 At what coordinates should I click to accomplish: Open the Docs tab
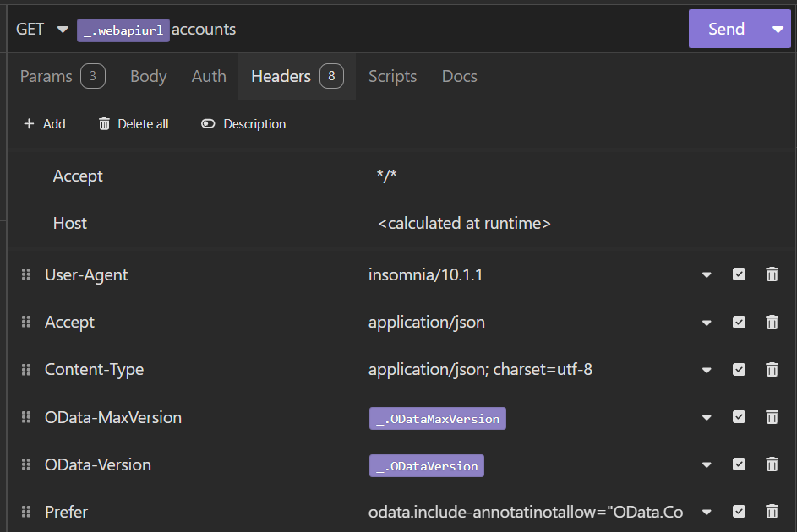[460, 76]
